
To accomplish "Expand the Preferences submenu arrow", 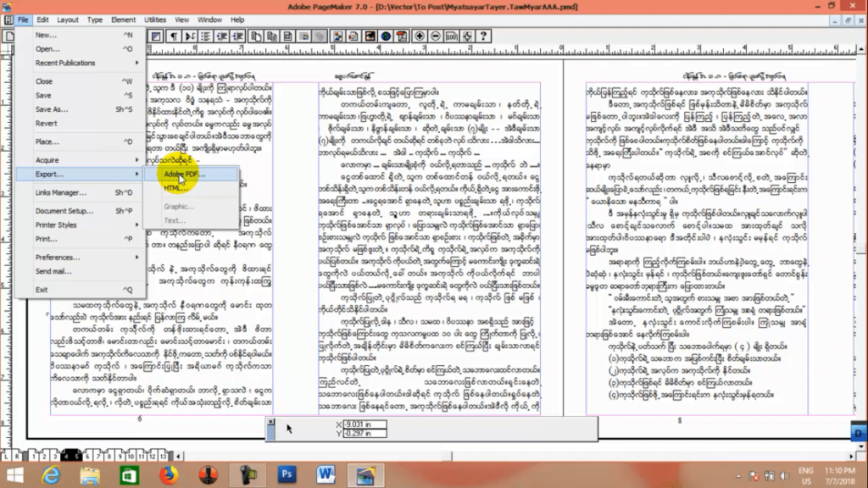I will [136, 258].
